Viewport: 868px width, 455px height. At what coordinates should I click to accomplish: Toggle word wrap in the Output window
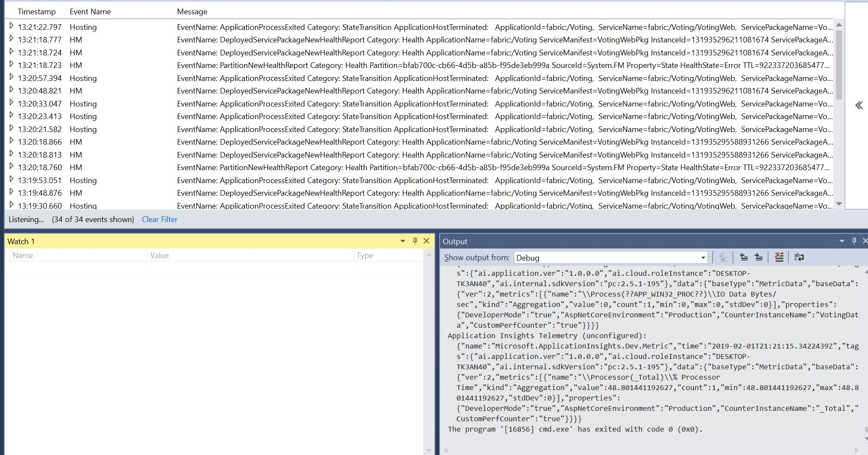[x=799, y=257]
